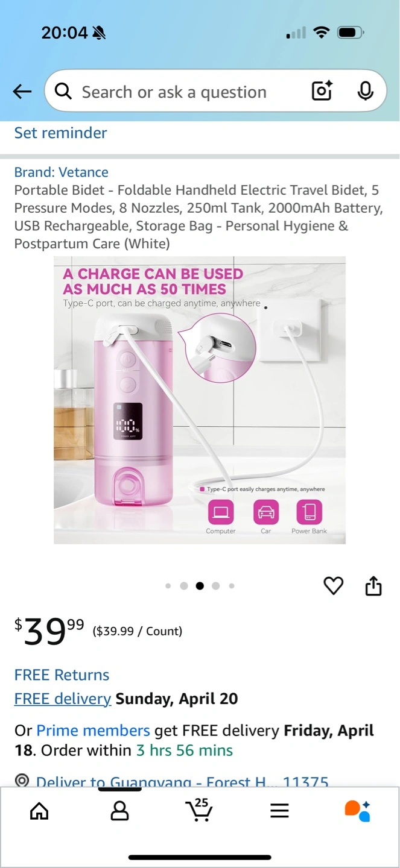This screenshot has height=868, width=400.
Task: Tap the product charging image
Action: click(x=200, y=400)
